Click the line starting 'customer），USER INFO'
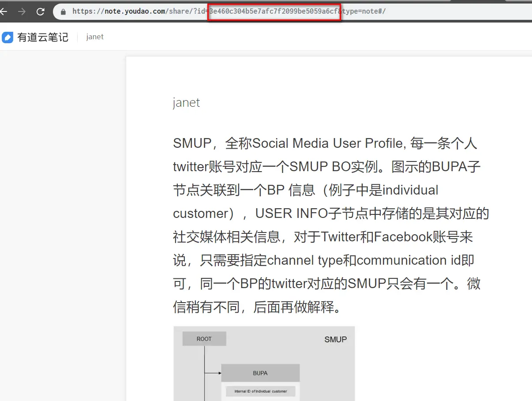This screenshot has width=532, height=401. coord(331,214)
